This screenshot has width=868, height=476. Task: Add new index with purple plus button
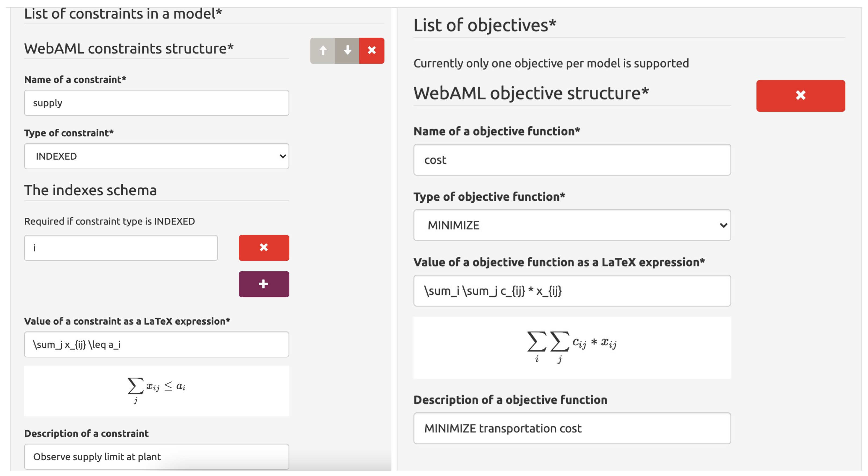click(264, 284)
